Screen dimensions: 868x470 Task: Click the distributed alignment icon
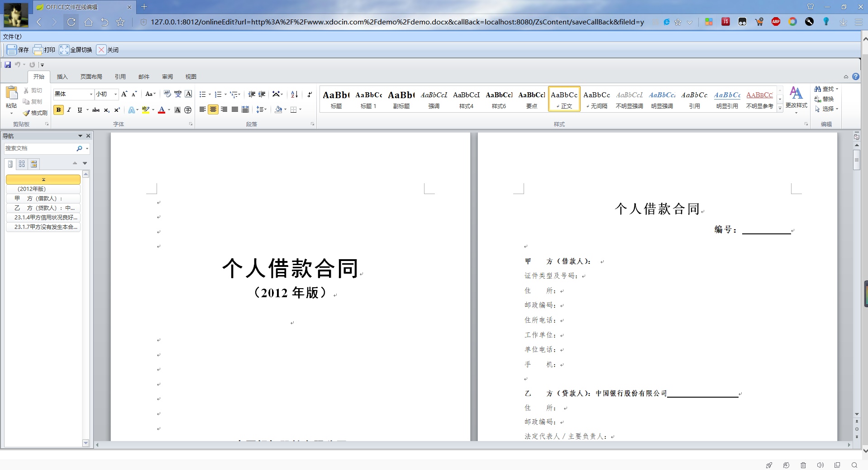[245, 109]
